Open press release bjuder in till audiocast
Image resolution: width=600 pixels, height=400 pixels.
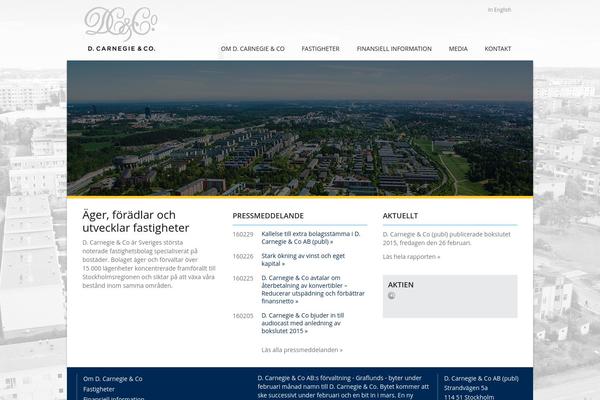(x=303, y=323)
